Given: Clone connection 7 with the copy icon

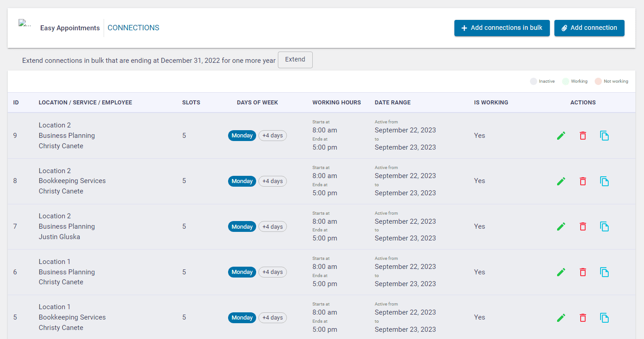Looking at the screenshot, I should [604, 226].
